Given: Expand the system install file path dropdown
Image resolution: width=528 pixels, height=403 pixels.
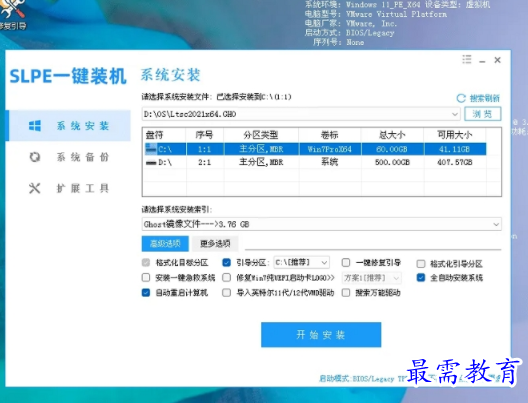Looking at the screenshot, I should click(455, 114).
